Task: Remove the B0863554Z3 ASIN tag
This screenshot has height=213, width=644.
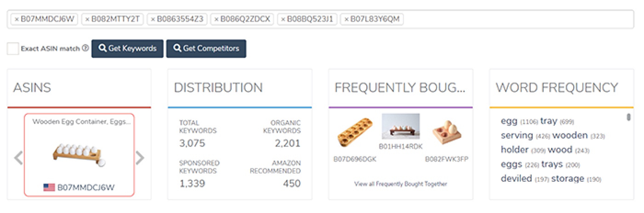Action: pos(153,19)
